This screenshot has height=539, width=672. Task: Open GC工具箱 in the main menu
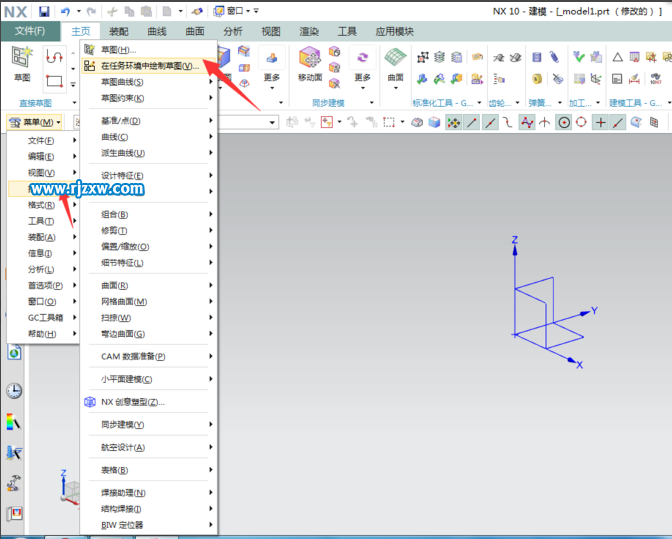click(43, 317)
